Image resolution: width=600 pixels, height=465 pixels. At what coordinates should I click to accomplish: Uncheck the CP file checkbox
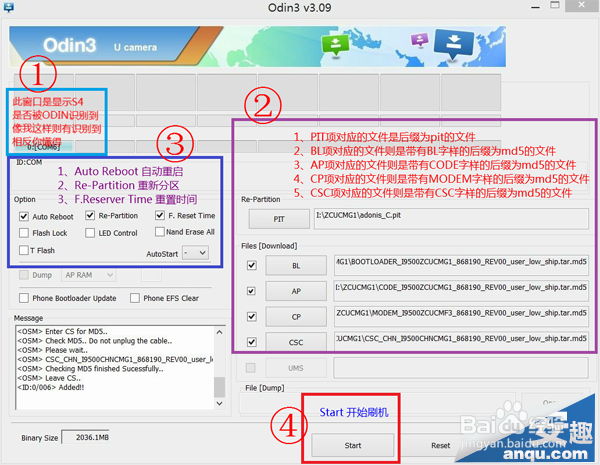pyautogui.click(x=251, y=317)
